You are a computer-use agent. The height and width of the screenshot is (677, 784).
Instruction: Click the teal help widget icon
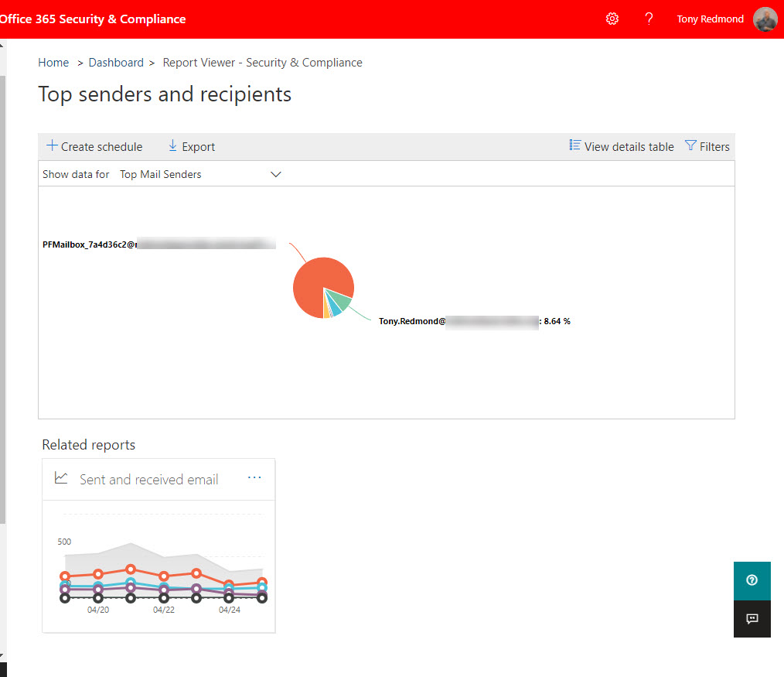coord(752,580)
